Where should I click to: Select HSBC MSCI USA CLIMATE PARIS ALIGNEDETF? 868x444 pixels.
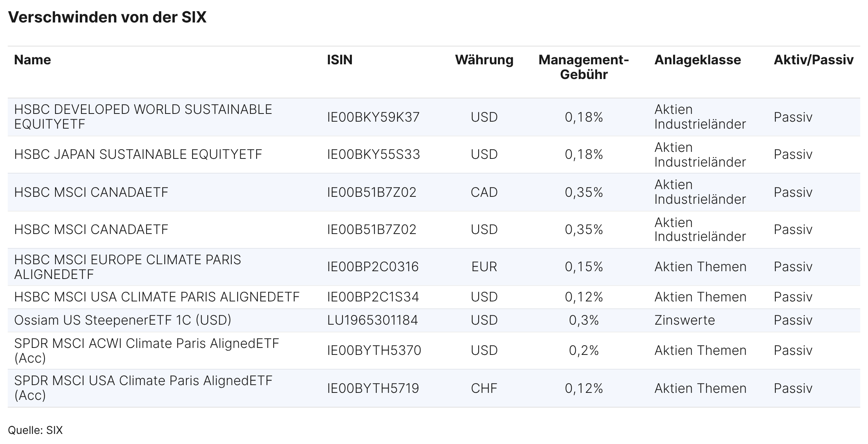(x=157, y=297)
